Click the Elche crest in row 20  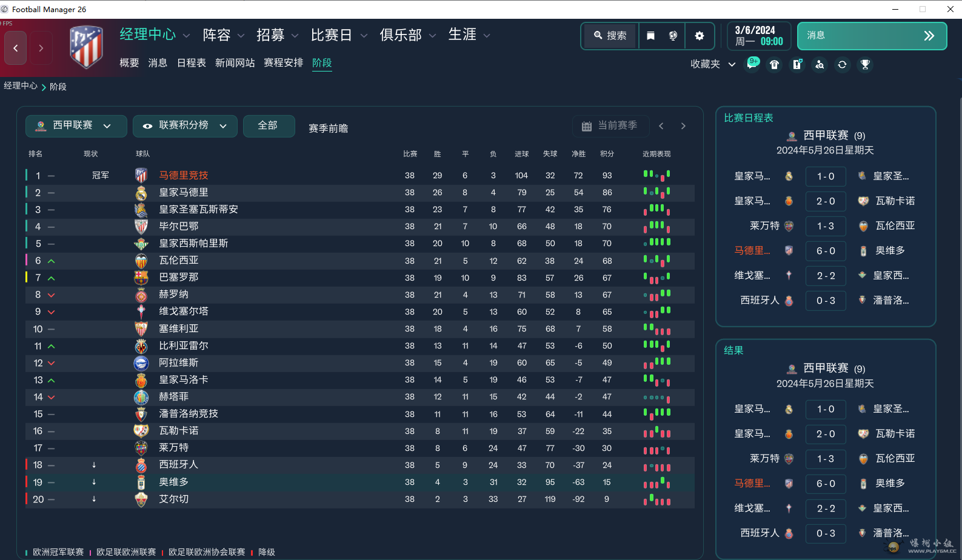click(141, 499)
